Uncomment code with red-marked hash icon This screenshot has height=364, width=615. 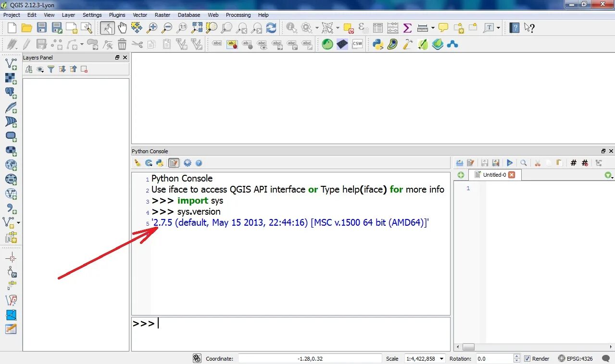[585, 163]
